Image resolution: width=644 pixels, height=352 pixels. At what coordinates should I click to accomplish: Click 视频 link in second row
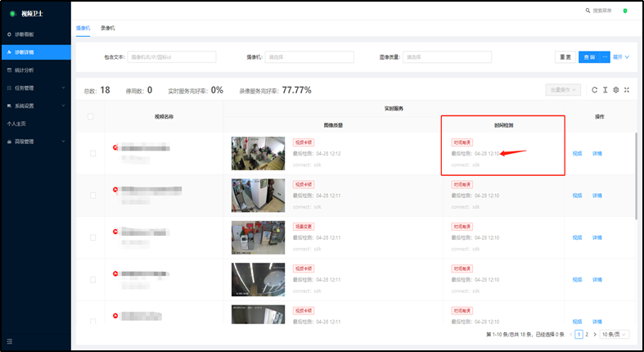point(577,196)
